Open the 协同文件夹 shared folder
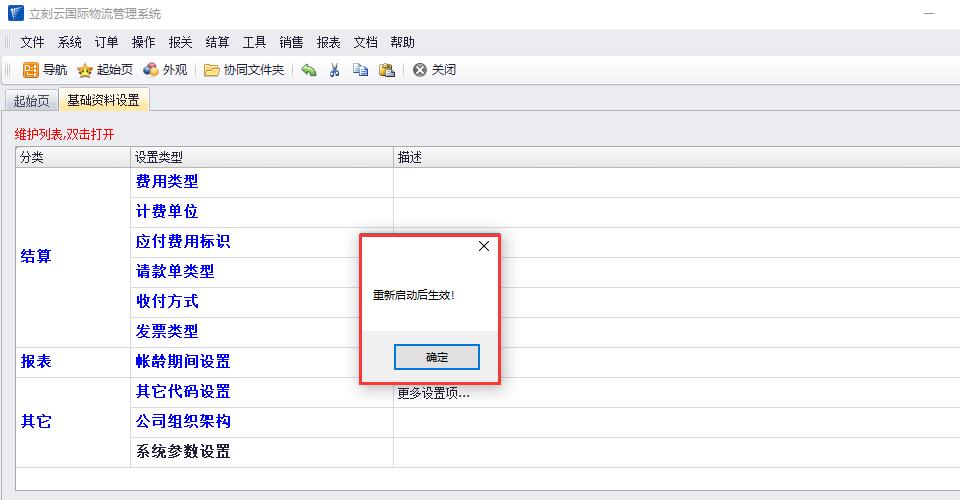This screenshot has height=500, width=960. [244, 70]
